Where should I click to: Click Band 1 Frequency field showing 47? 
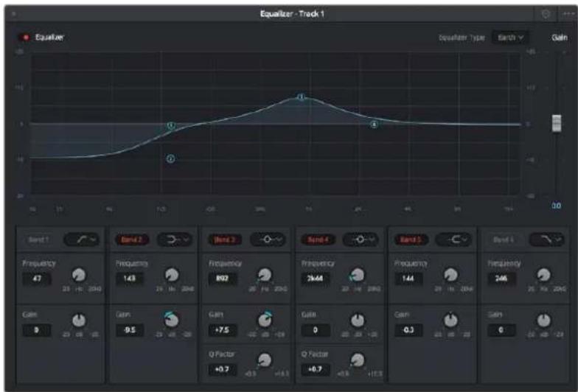click(37, 279)
